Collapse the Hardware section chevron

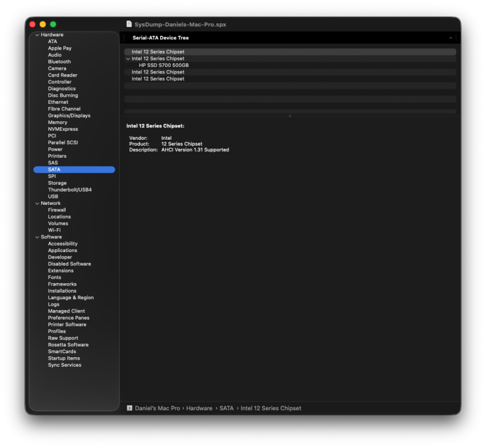point(37,35)
